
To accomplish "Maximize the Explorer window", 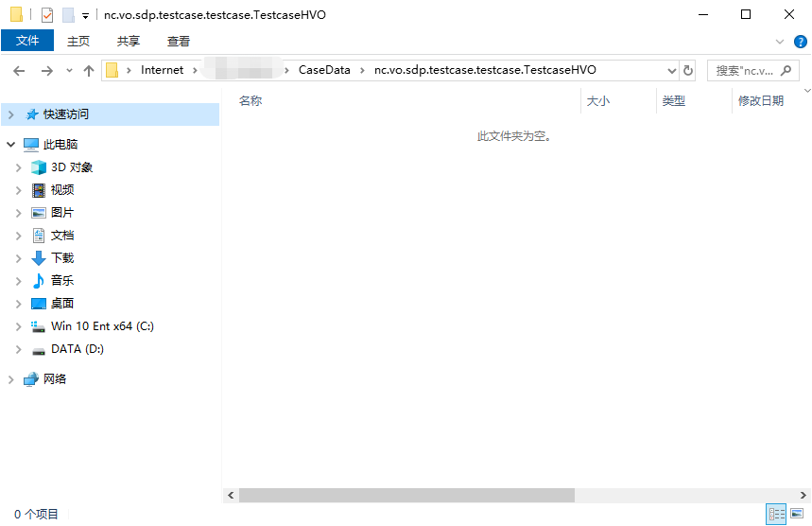I will click(746, 14).
